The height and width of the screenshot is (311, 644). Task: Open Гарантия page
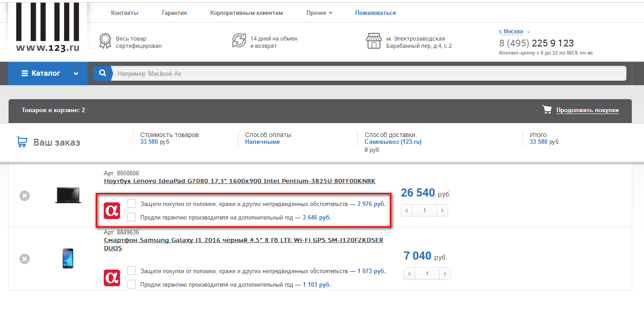[x=174, y=13]
